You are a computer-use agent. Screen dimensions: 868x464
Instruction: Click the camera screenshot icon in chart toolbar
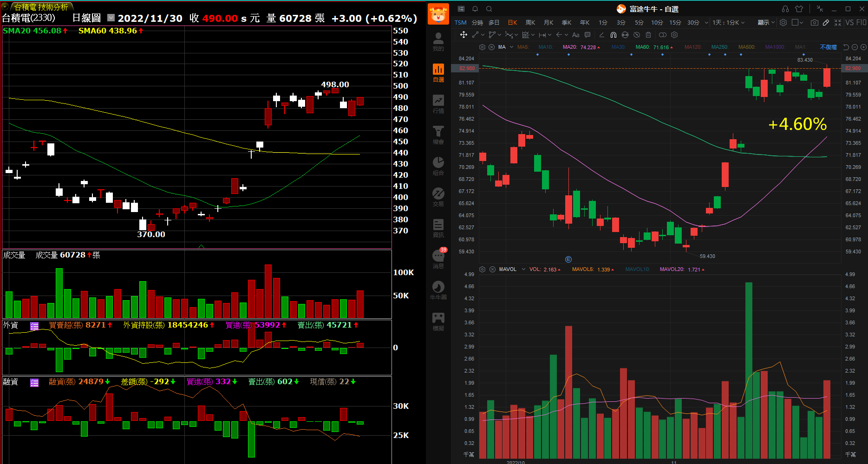click(815, 22)
